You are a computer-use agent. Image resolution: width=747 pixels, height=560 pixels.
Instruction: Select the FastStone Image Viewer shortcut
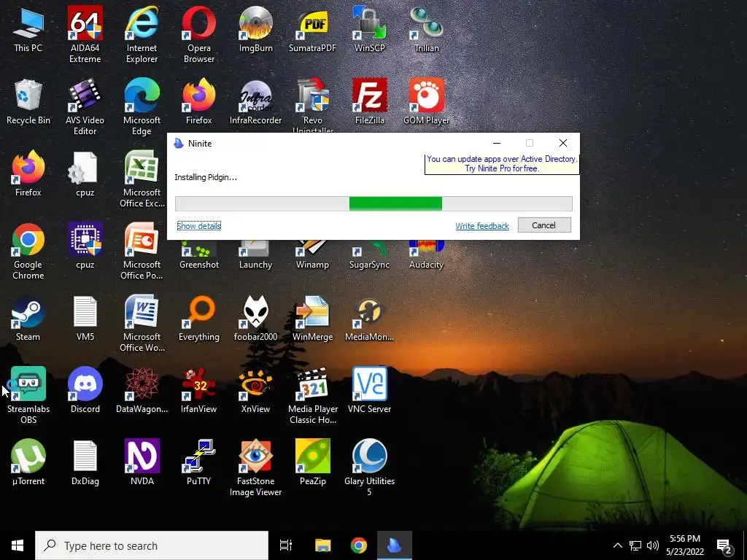coord(256,469)
